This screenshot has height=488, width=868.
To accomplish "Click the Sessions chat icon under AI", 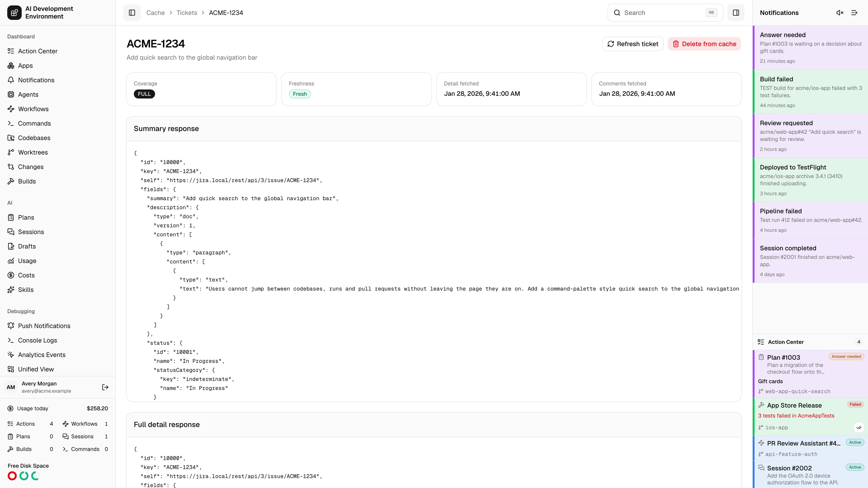I will pyautogui.click(x=11, y=232).
